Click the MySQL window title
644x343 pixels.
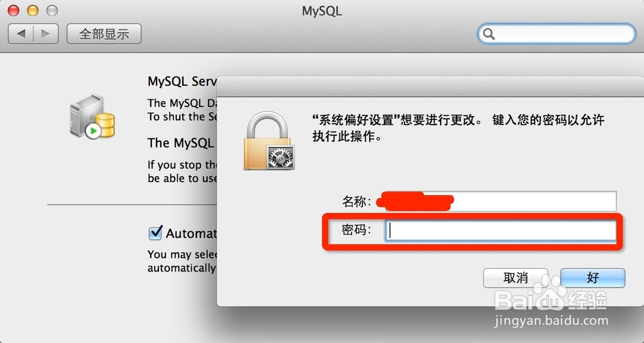click(x=322, y=11)
